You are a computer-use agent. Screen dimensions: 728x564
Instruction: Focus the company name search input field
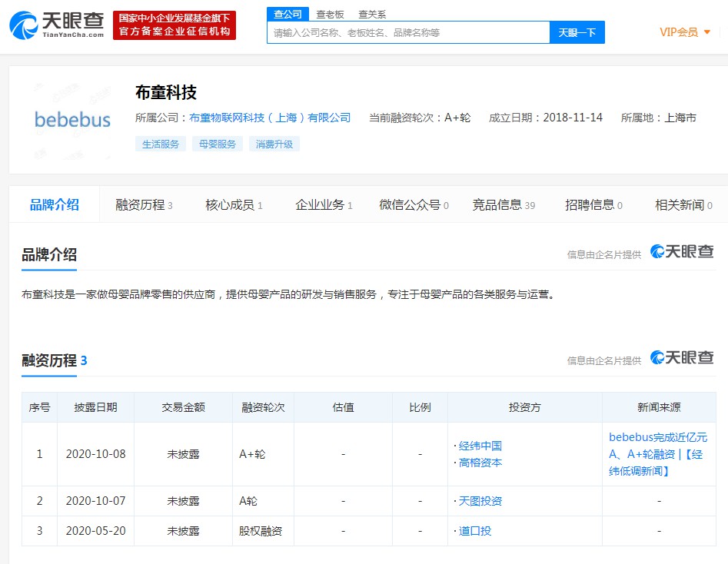pos(408,32)
